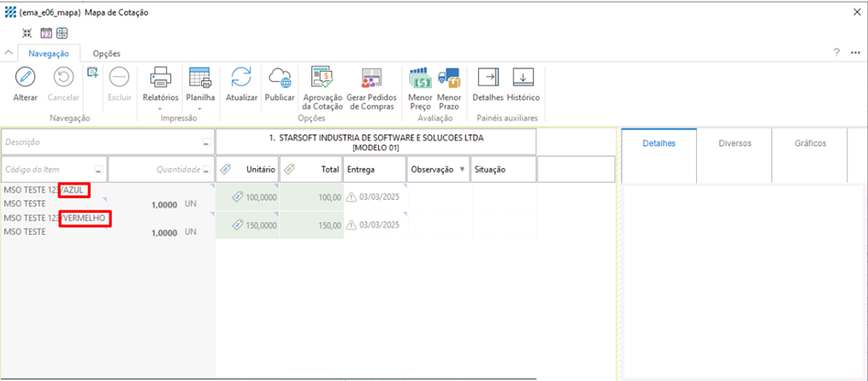Viewport: 868px width, 381px height.
Task: Refresh with the Atualizar icon
Action: [241, 77]
